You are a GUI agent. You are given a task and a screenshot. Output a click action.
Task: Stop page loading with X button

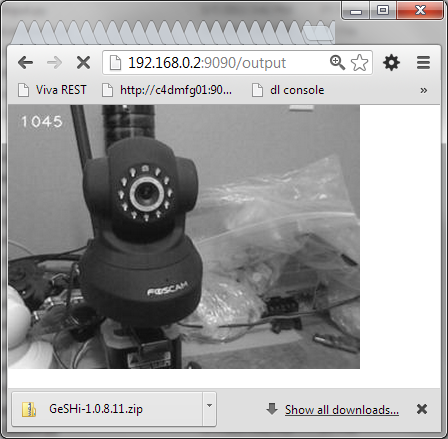coord(83,62)
